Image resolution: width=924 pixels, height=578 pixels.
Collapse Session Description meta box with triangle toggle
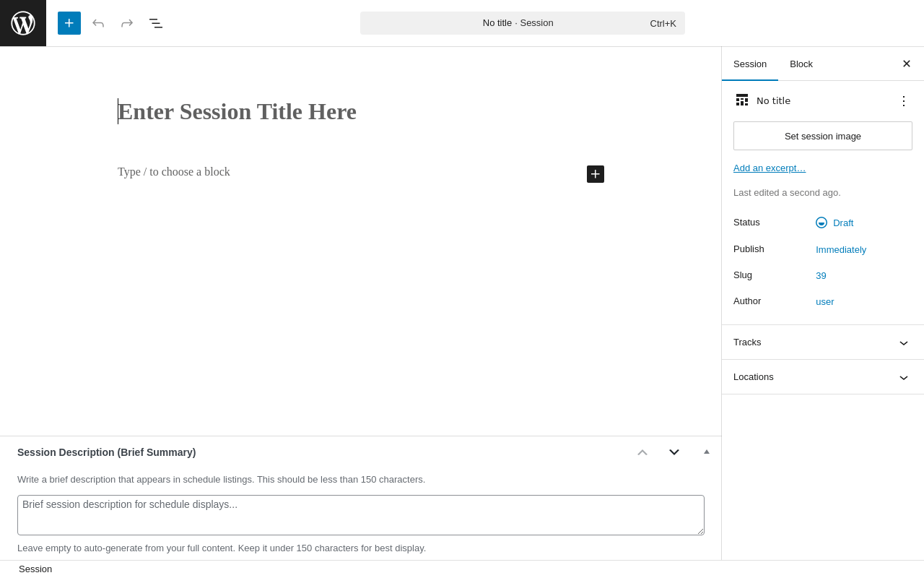tap(707, 452)
